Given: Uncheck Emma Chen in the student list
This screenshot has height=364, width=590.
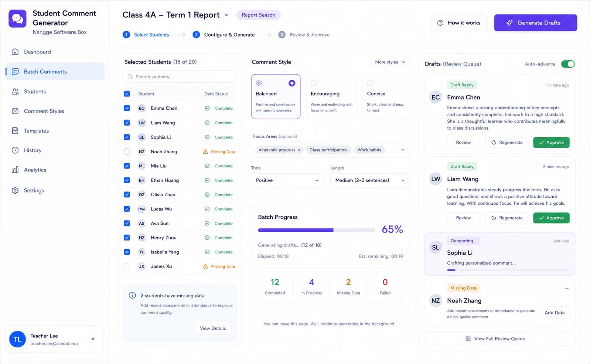Looking at the screenshot, I should pos(127,108).
